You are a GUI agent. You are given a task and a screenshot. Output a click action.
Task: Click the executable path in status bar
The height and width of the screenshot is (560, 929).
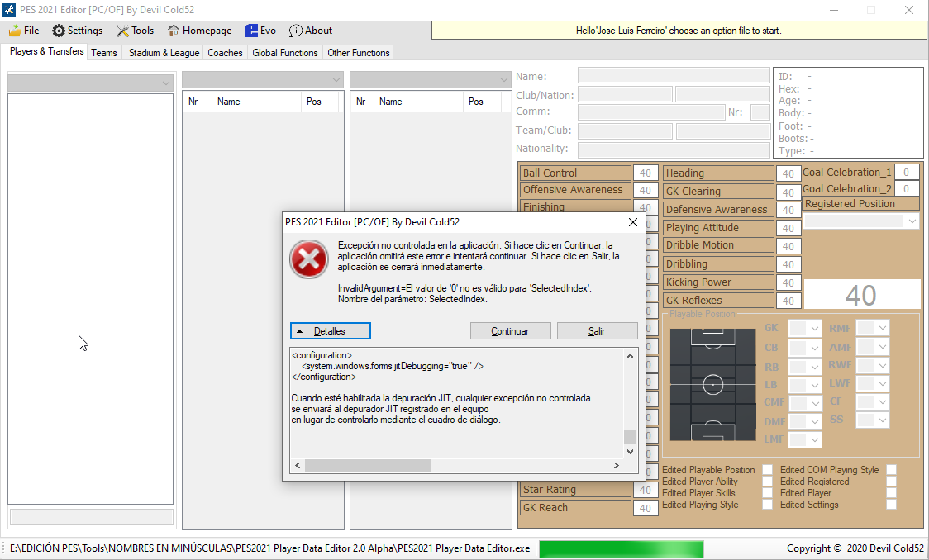[270, 548]
